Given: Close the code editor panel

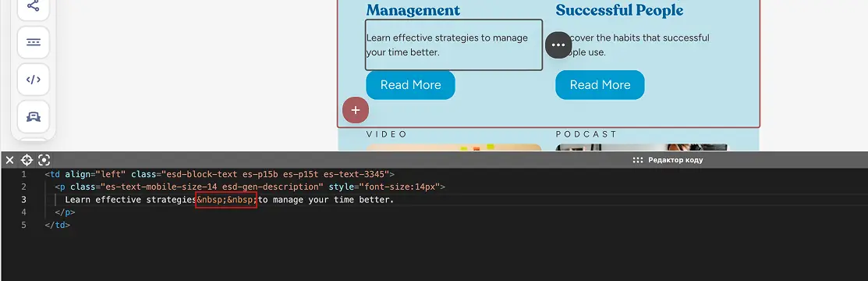Looking at the screenshot, I should [9, 160].
